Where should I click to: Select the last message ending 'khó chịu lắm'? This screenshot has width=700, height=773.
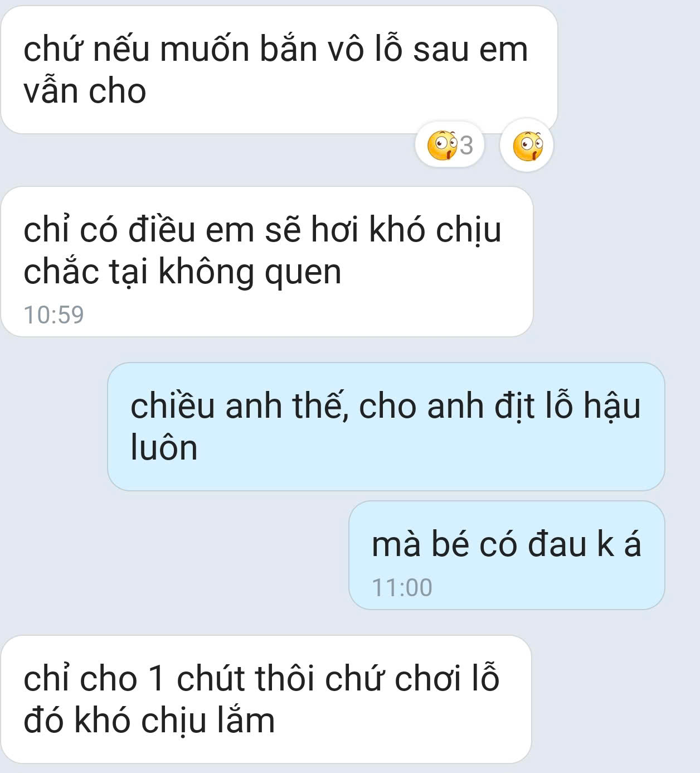(x=266, y=699)
